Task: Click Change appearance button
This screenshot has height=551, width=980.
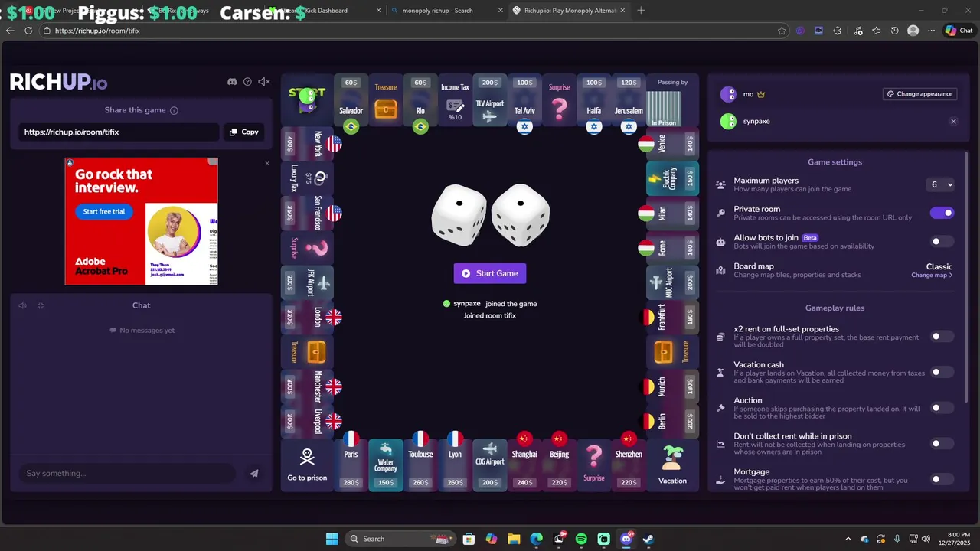Action: pos(920,94)
